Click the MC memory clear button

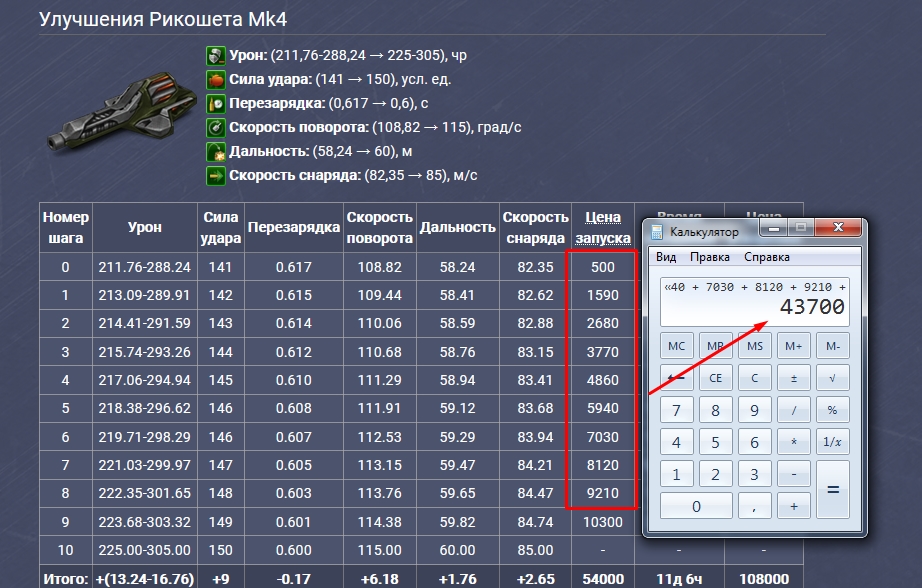(x=676, y=346)
